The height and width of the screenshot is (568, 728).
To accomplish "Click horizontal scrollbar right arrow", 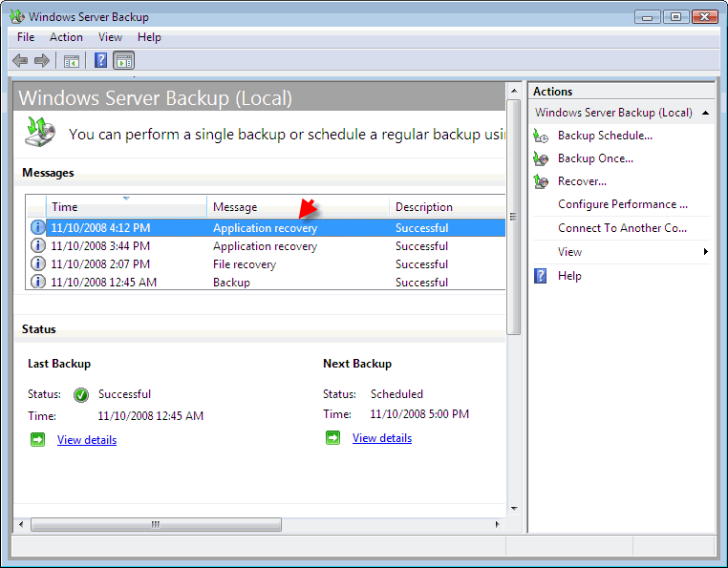I will (x=497, y=524).
